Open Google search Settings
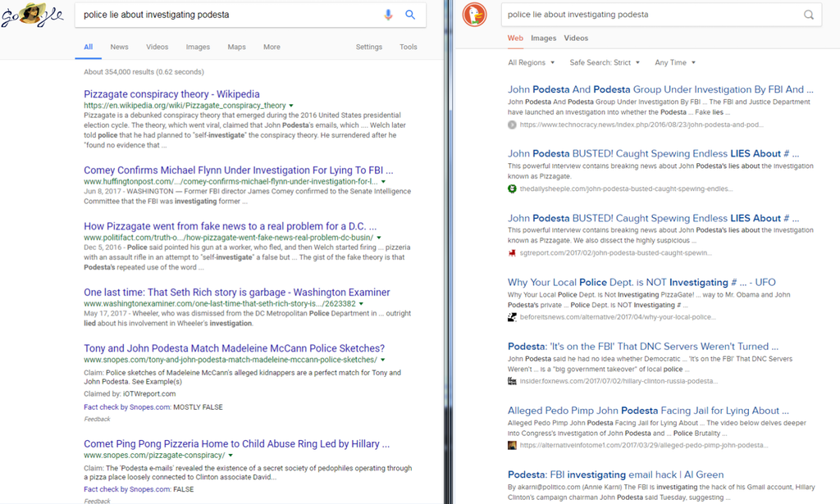The width and height of the screenshot is (840, 504). coord(369,47)
